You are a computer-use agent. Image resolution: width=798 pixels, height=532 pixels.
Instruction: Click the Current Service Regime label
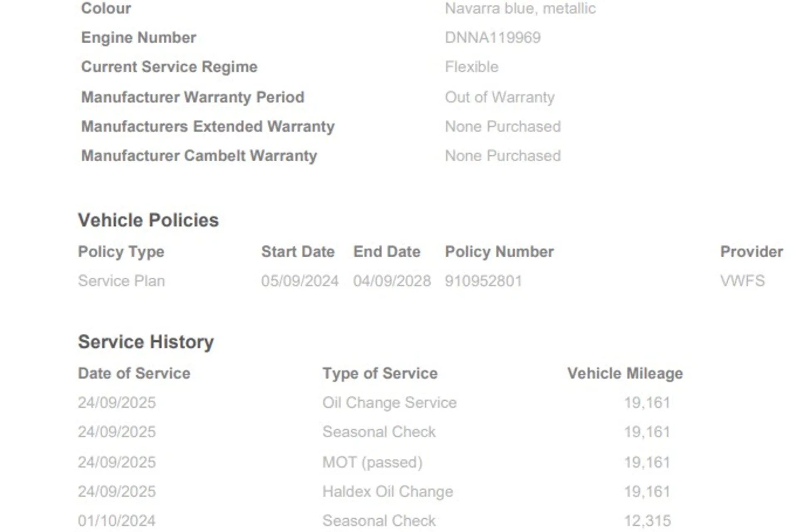point(169,67)
